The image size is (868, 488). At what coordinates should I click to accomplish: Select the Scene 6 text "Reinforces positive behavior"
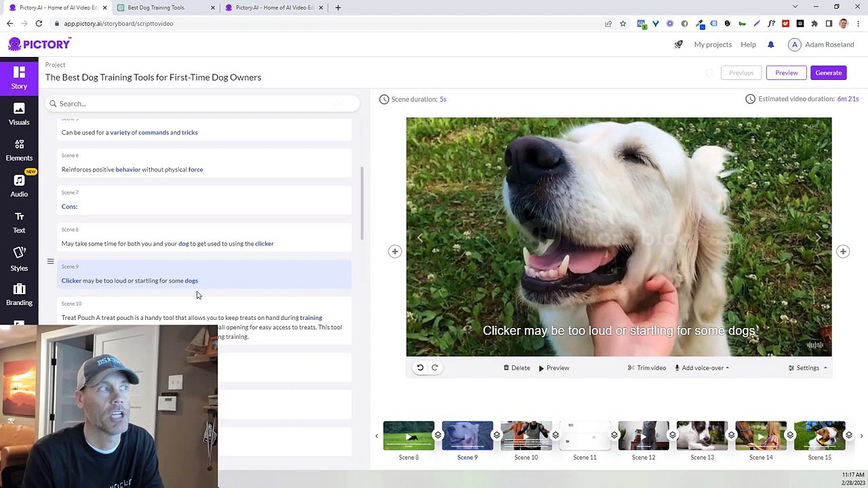tap(101, 169)
